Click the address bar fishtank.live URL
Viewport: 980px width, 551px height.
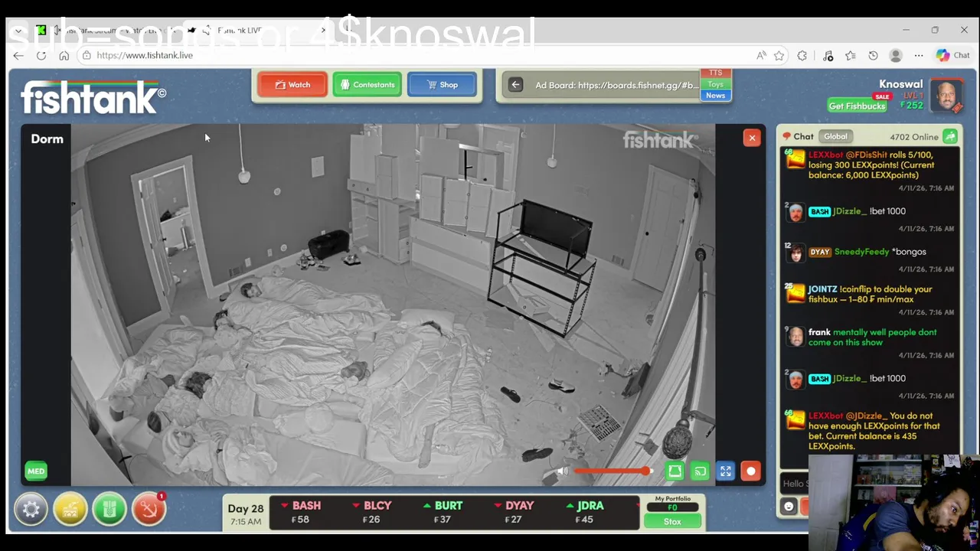click(x=145, y=55)
